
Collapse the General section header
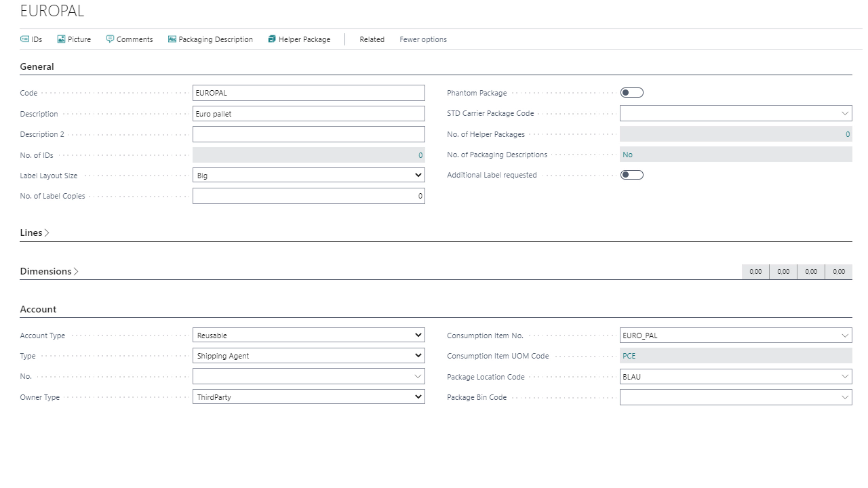point(37,66)
